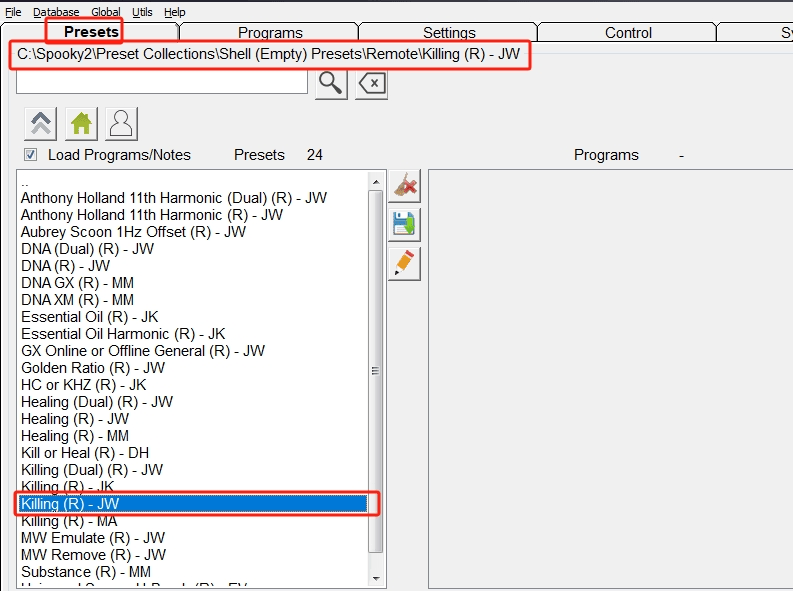Switch to the Programs tab

[x=270, y=33]
